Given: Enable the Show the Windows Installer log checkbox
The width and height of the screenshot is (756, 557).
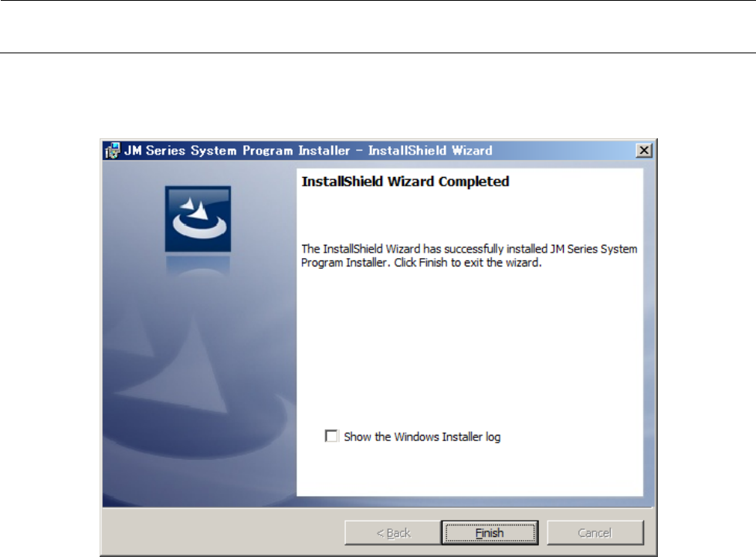Looking at the screenshot, I should [331, 436].
